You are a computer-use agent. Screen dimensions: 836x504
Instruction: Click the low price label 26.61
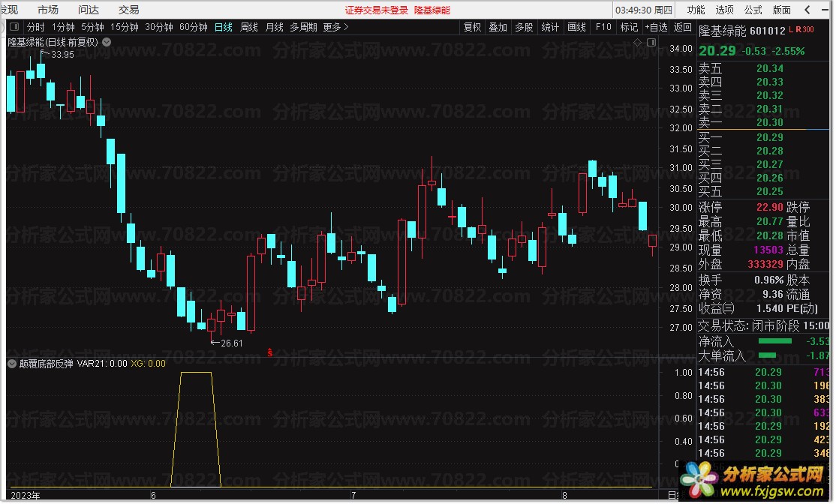coord(231,343)
